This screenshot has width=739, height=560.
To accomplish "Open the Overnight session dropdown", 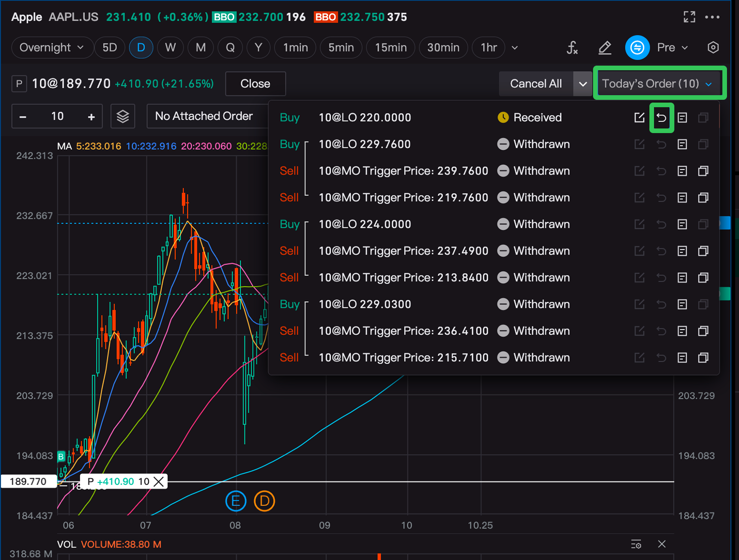I will click(x=51, y=48).
